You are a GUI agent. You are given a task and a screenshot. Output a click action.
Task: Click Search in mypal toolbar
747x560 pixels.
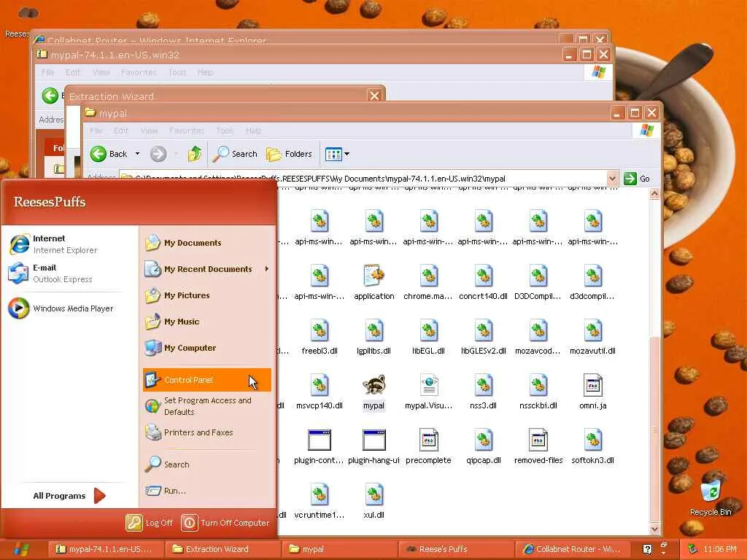[235, 154]
